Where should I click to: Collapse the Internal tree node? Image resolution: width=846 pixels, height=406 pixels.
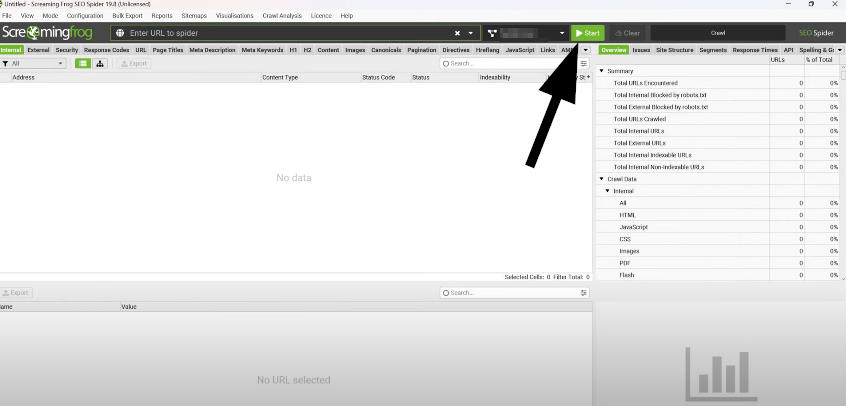click(x=608, y=191)
